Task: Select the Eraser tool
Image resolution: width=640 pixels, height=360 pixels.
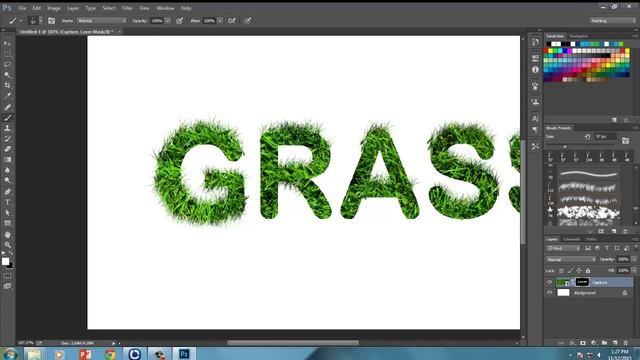Action: point(7,149)
